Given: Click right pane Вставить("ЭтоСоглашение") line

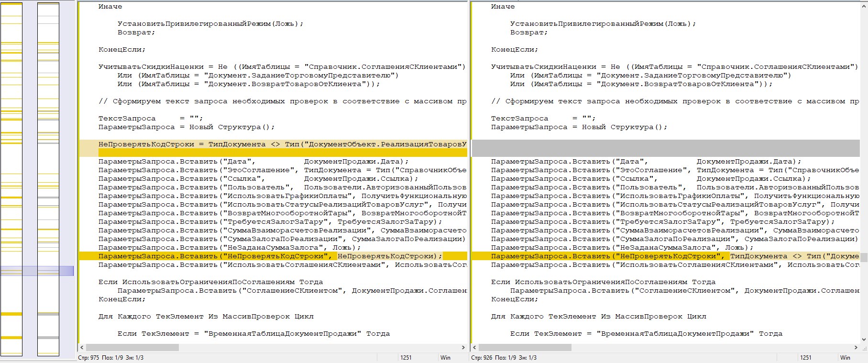Looking at the screenshot, I should point(675,170).
